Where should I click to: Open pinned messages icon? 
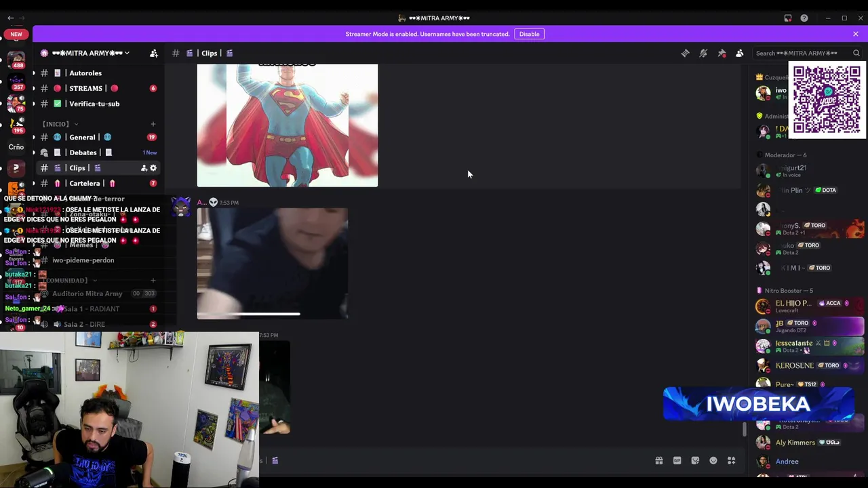pos(722,53)
